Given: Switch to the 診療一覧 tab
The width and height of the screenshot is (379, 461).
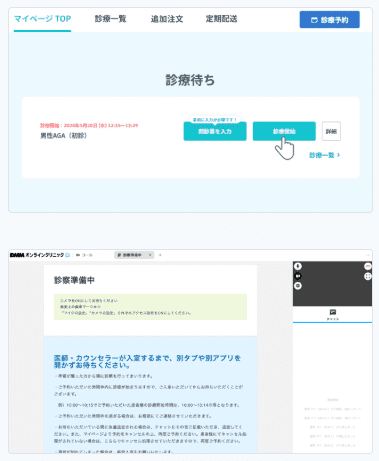Looking at the screenshot, I should click(x=110, y=19).
